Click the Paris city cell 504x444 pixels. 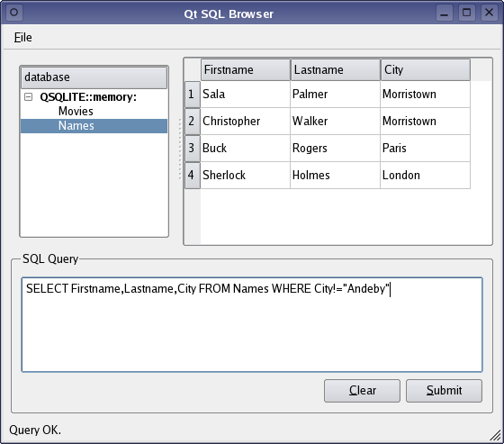425,149
